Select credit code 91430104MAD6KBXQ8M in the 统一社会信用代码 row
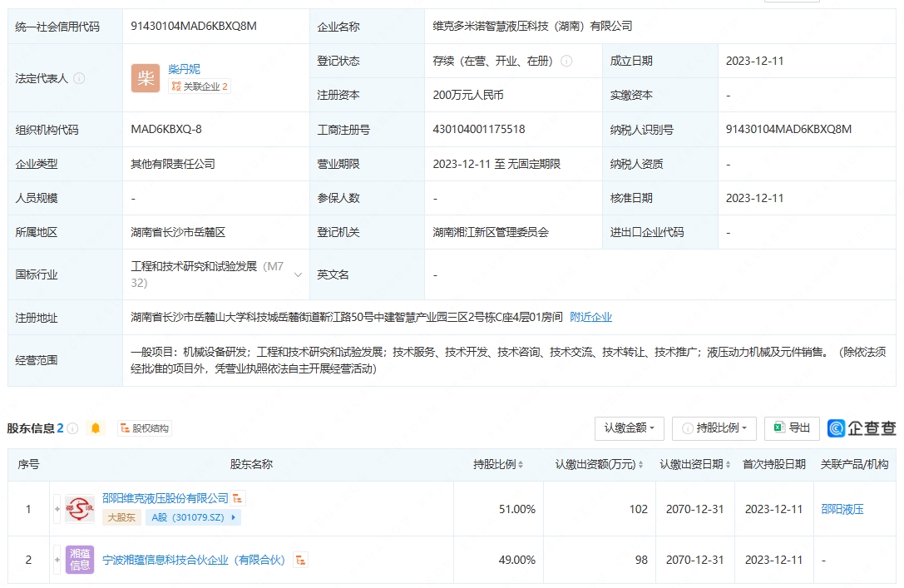The image size is (904, 588). [x=194, y=26]
